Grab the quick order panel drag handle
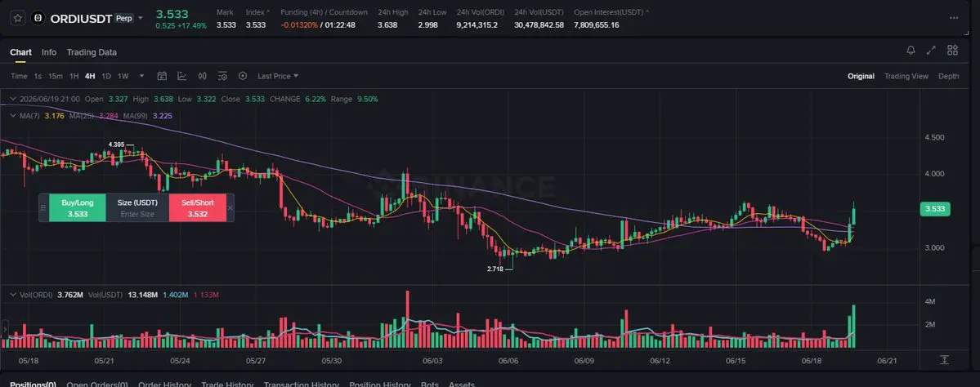 [x=44, y=208]
